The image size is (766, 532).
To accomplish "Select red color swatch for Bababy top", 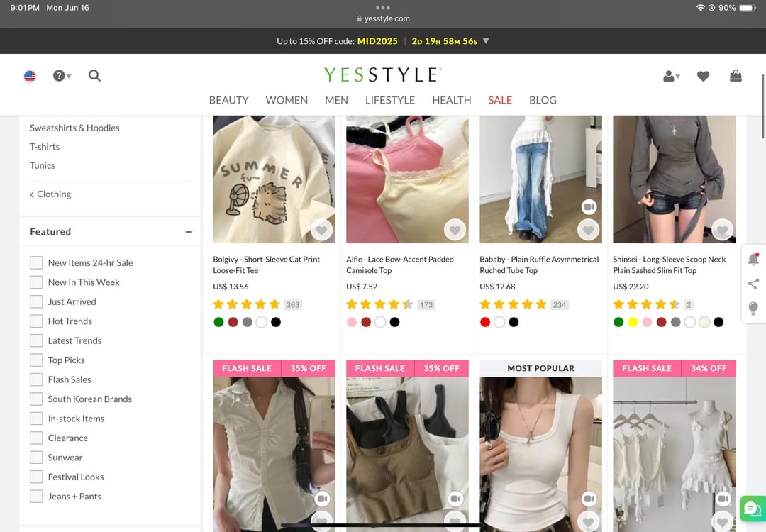I will [x=485, y=322].
